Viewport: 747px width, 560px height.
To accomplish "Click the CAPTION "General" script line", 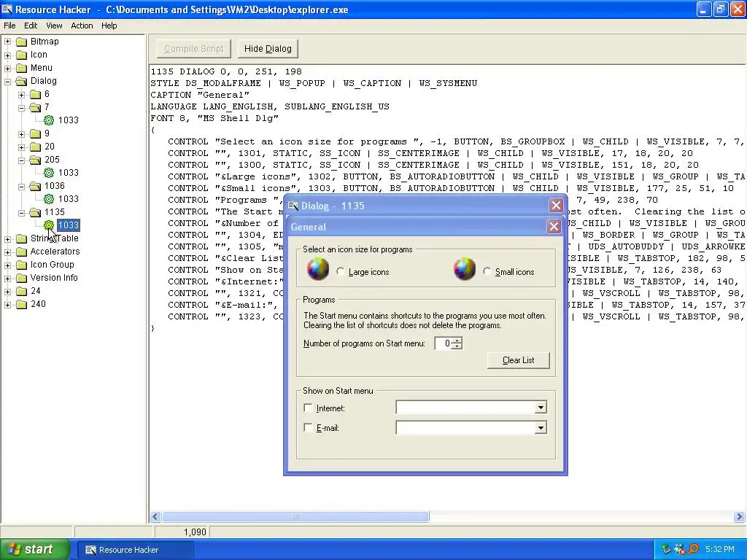I will pos(200,95).
